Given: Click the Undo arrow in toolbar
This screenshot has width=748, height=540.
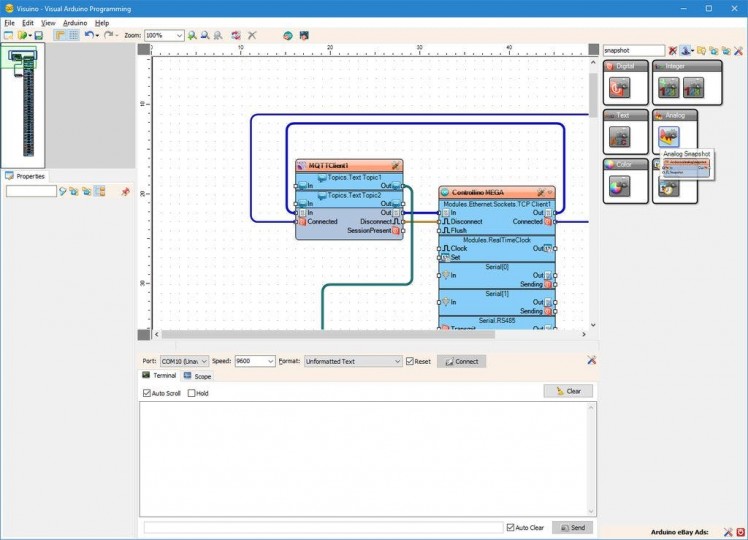Looking at the screenshot, I should [89, 35].
